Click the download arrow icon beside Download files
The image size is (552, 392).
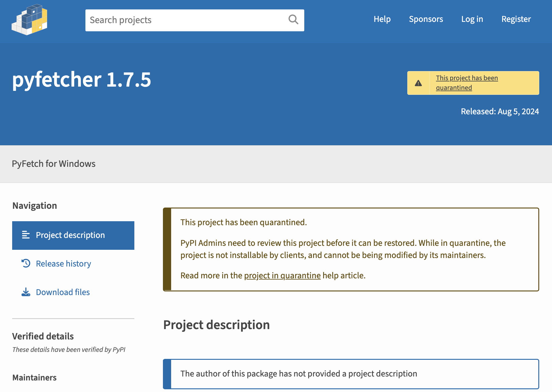pyautogui.click(x=26, y=292)
